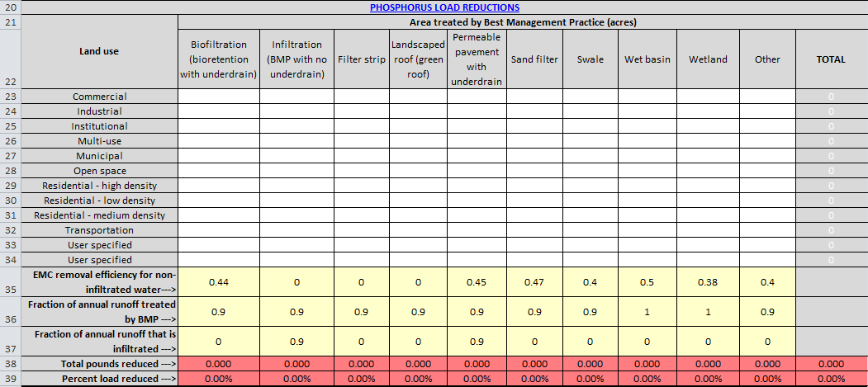Click the Commercial row Biofiltration input cell
Viewport: 868px width, 387px height.
coord(218,97)
